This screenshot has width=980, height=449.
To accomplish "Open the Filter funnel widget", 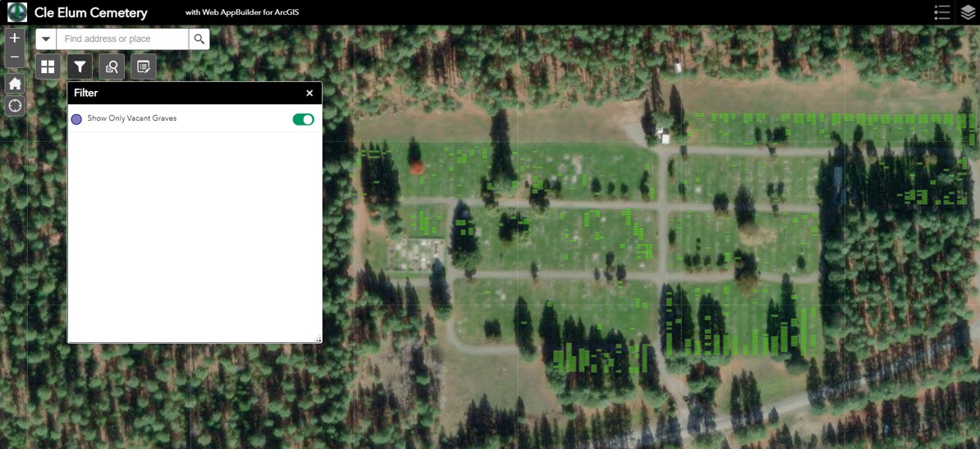I will click(x=80, y=66).
